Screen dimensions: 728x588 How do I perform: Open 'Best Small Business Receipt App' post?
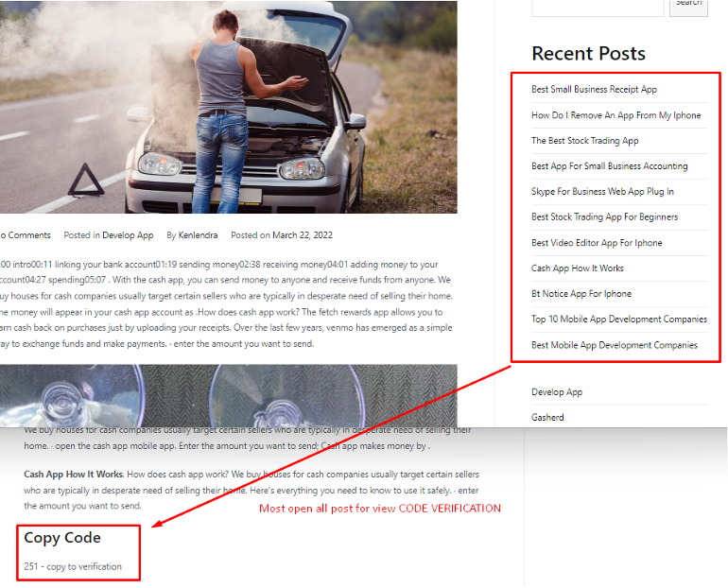pos(594,89)
